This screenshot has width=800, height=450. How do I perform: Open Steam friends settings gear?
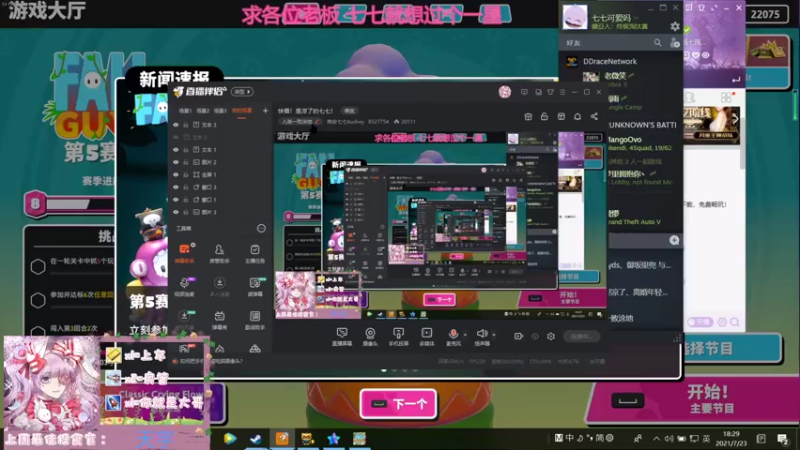[x=675, y=27]
